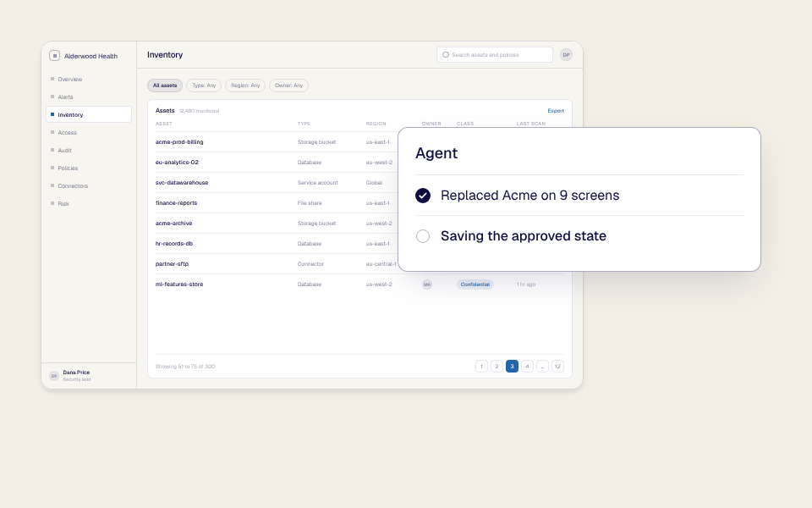Open the Access section

[x=89, y=133]
